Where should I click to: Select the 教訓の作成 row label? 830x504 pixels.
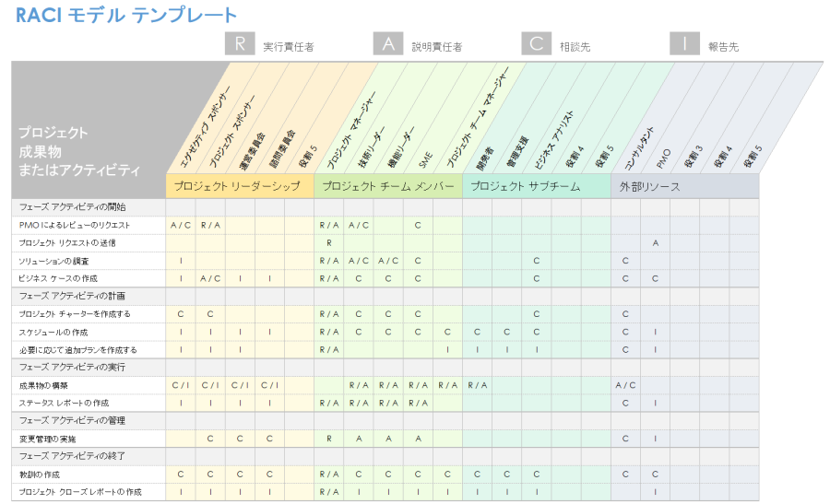[40, 475]
